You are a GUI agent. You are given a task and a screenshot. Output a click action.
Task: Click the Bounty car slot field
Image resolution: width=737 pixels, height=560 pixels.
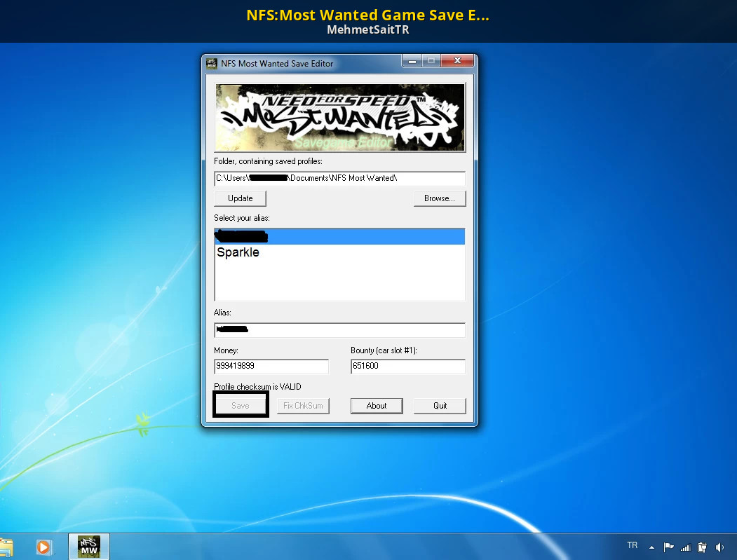(x=407, y=366)
